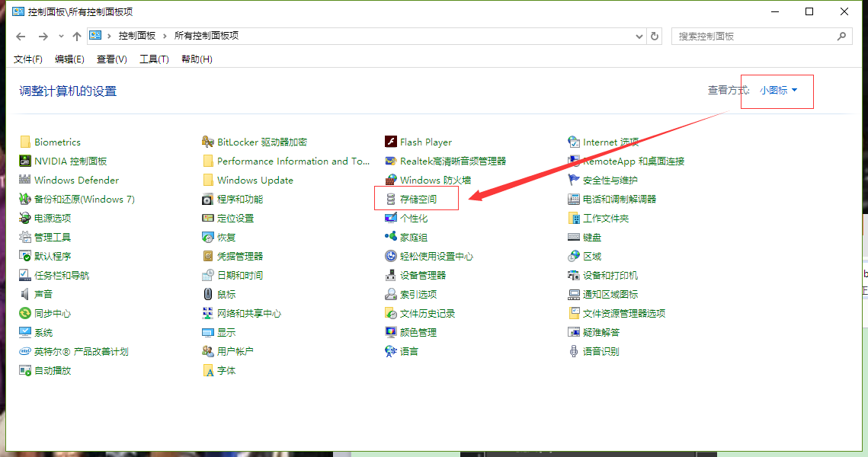The width and height of the screenshot is (868, 457).
Task: Open 文件资源管理器选项
Action: click(x=617, y=313)
